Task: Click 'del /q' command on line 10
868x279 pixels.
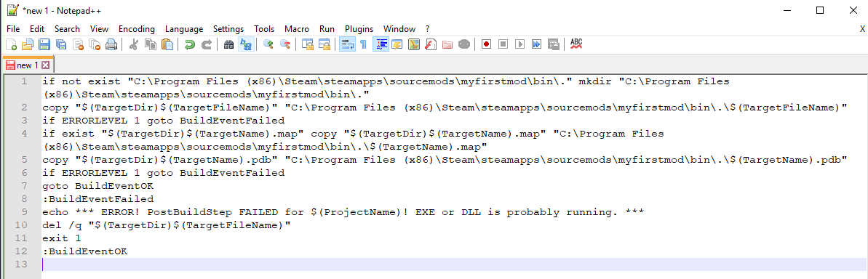Action: pyautogui.click(x=61, y=225)
